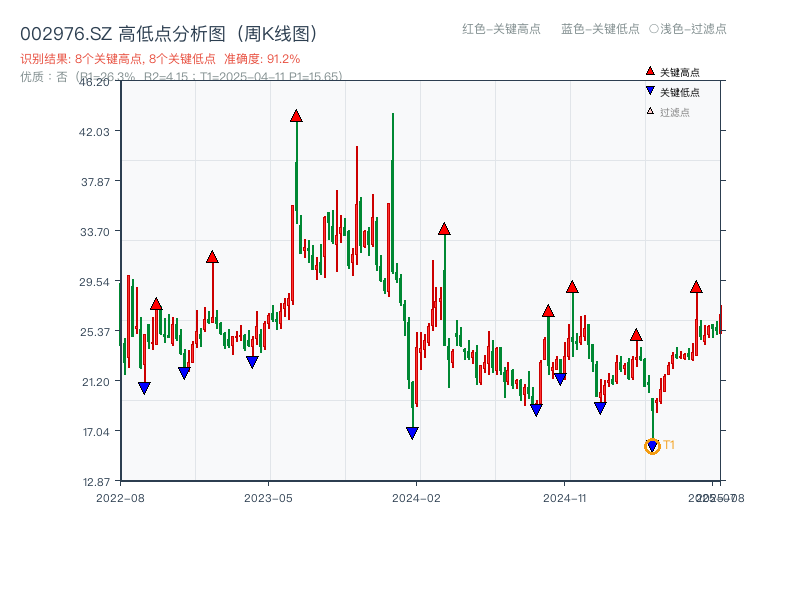
Task: Click the rightmost red triangle near 29.54
Action: click(x=696, y=289)
